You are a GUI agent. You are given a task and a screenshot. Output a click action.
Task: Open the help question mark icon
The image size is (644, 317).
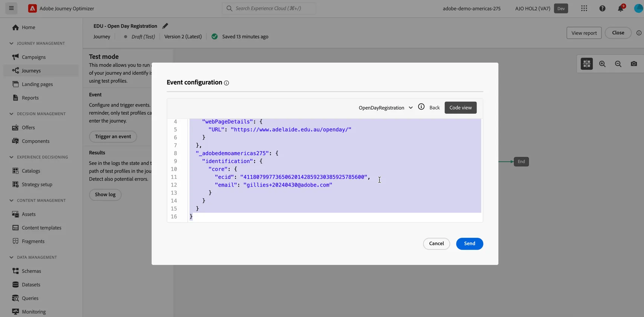(x=603, y=8)
